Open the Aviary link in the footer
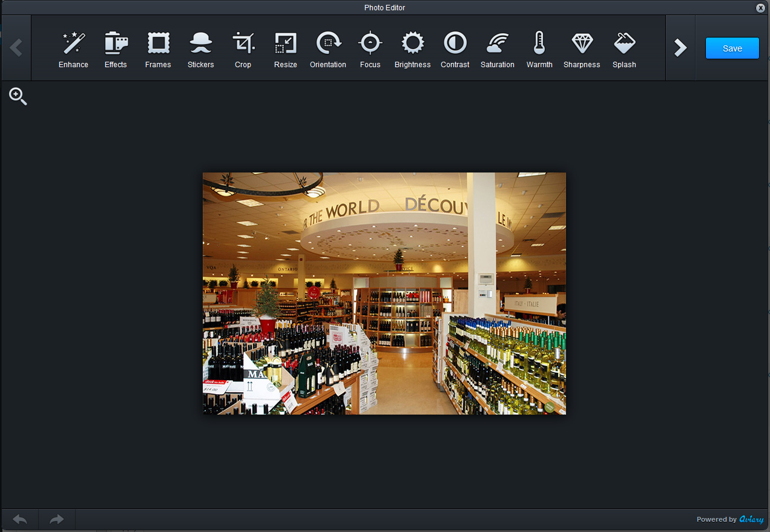 751,519
